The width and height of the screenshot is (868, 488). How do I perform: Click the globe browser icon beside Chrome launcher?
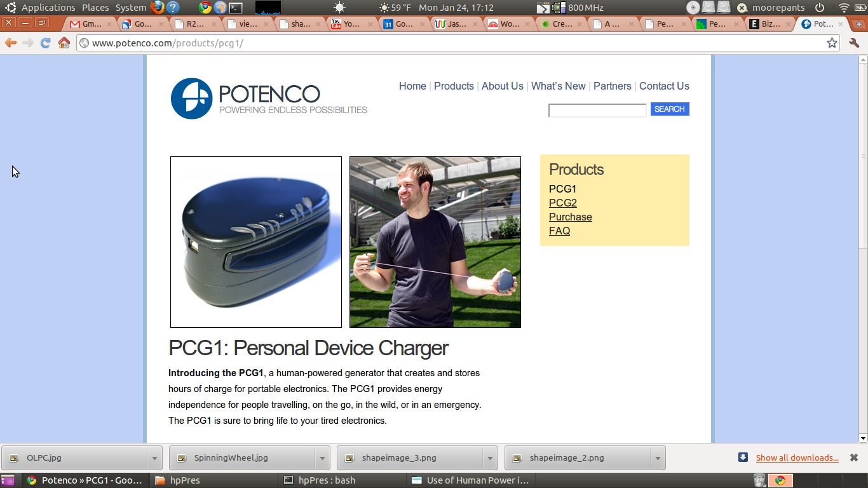pos(220,8)
